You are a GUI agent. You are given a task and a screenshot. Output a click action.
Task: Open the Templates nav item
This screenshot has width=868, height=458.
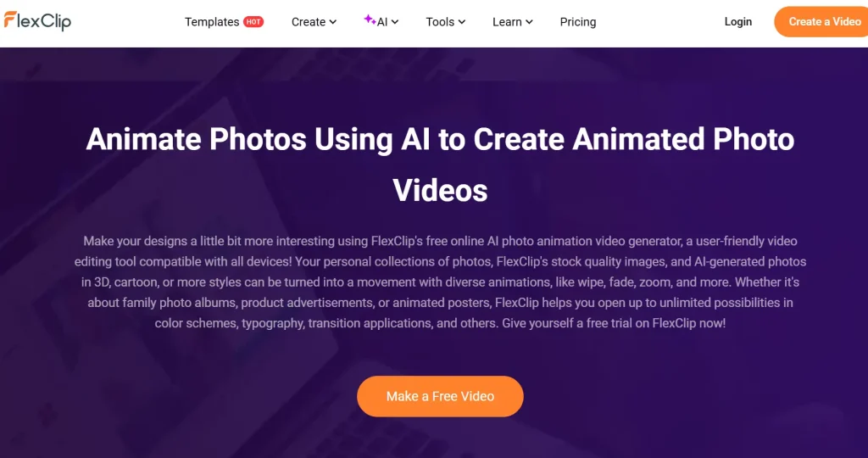(x=212, y=22)
